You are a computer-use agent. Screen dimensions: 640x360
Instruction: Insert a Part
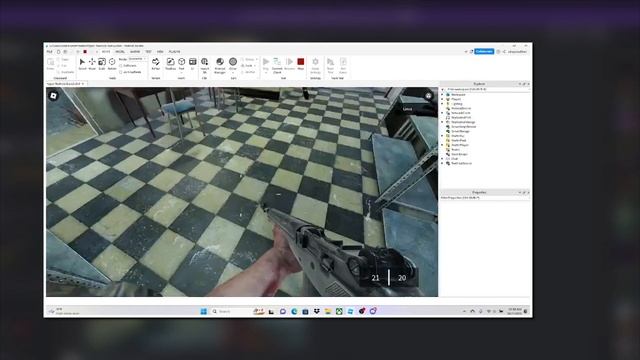point(182,64)
